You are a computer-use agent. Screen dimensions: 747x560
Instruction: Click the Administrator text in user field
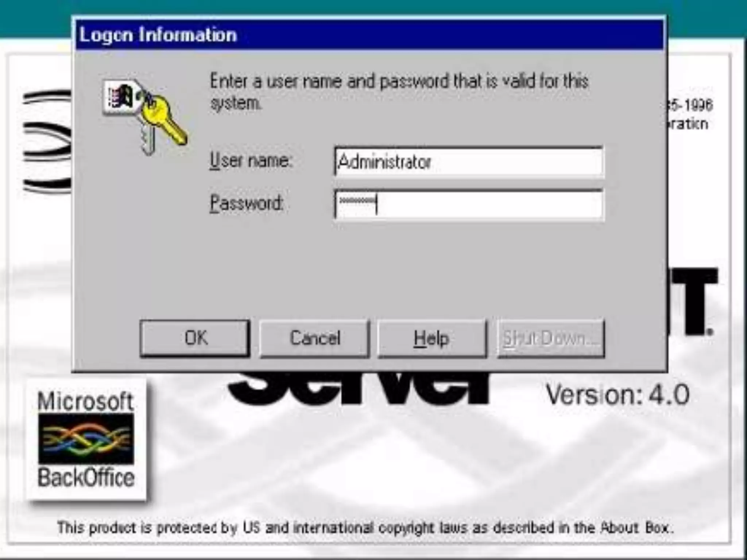[x=384, y=162]
